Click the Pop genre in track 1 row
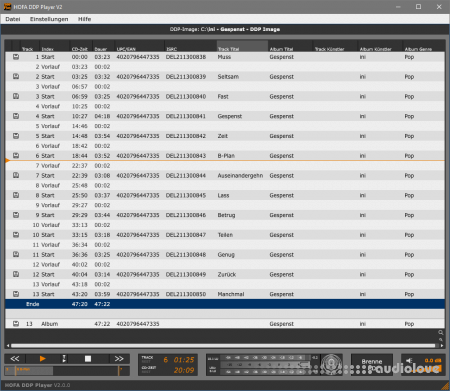The height and width of the screenshot is (391, 450). click(x=409, y=57)
